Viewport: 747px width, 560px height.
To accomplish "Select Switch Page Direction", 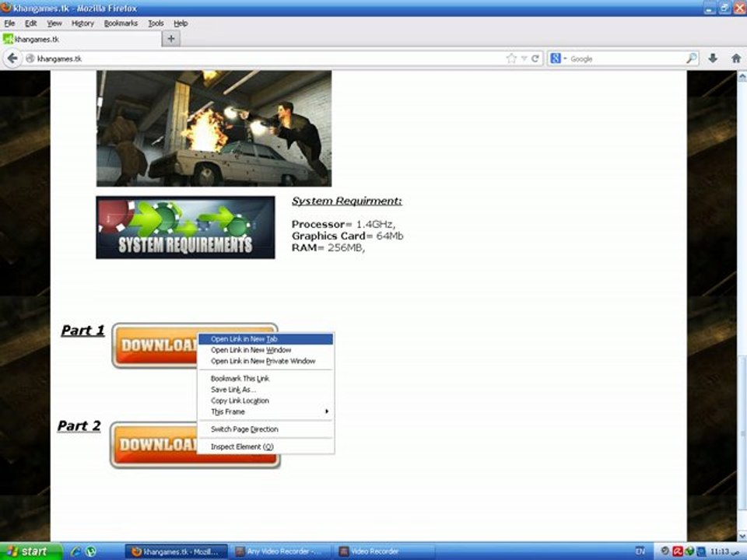I will [266, 429].
